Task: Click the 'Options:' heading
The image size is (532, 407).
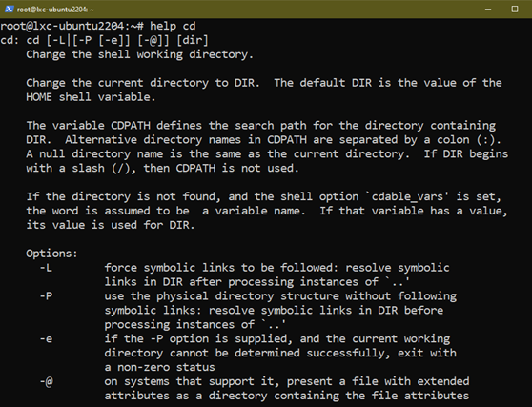Action: [x=51, y=254]
